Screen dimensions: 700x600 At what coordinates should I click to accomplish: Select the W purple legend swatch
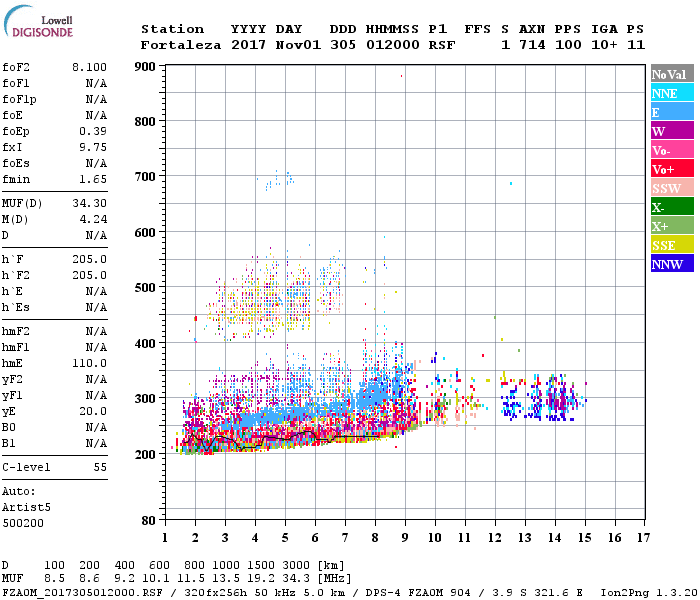tap(672, 131)
